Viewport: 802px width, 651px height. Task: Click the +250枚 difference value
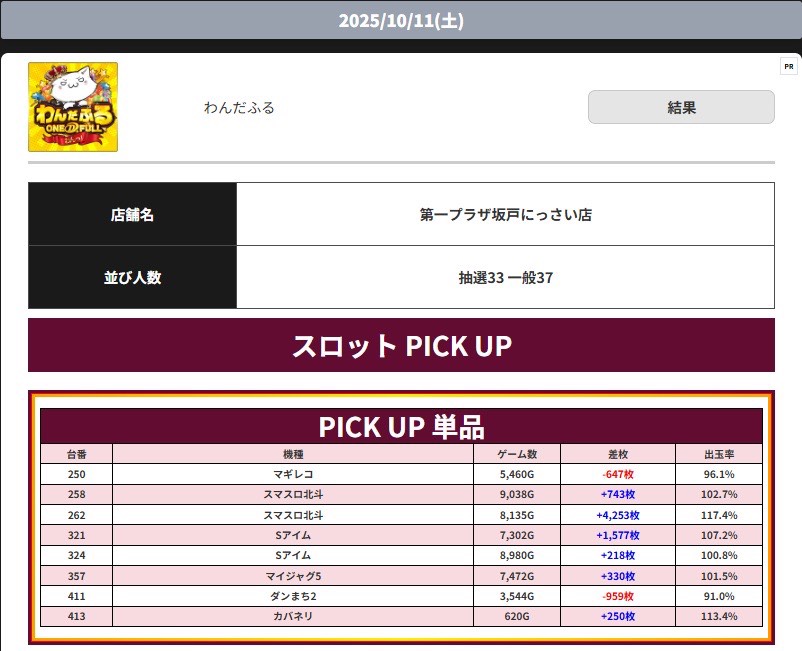click(x=618, y=616)
